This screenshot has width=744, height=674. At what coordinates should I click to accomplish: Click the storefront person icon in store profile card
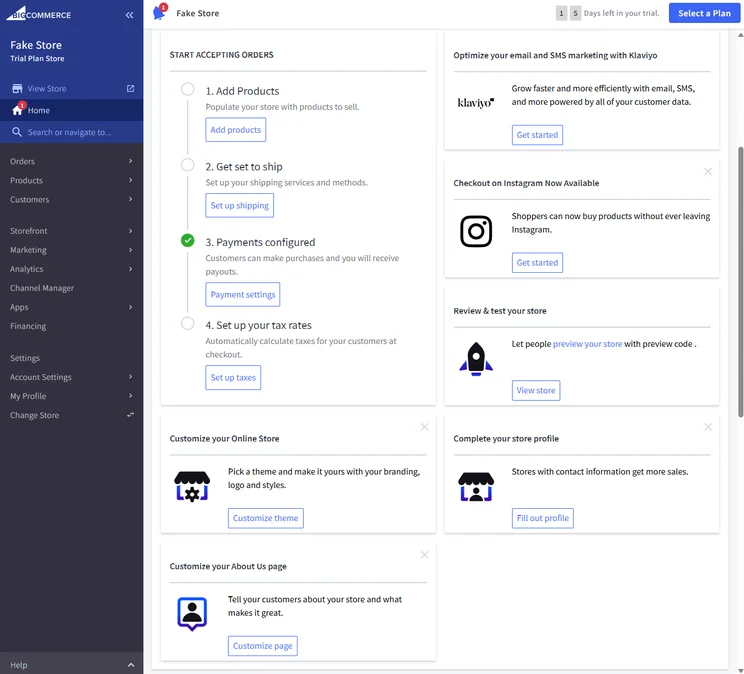click(476, 487)
